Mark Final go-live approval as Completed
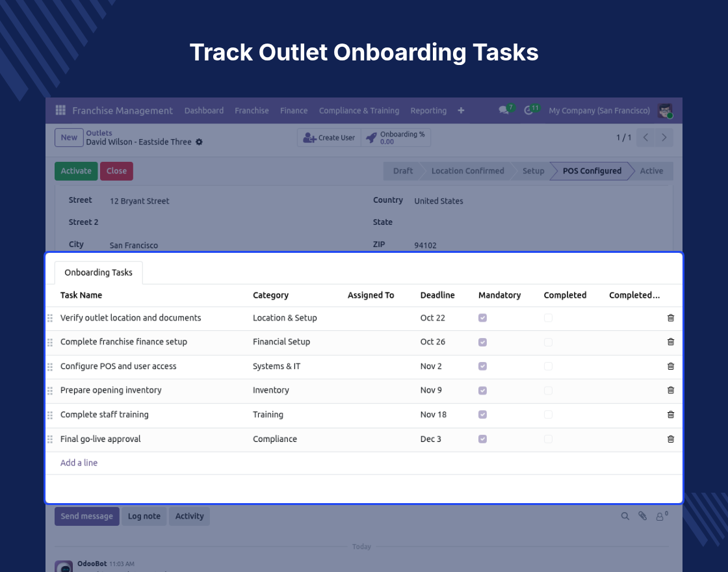 coord(548,439)
